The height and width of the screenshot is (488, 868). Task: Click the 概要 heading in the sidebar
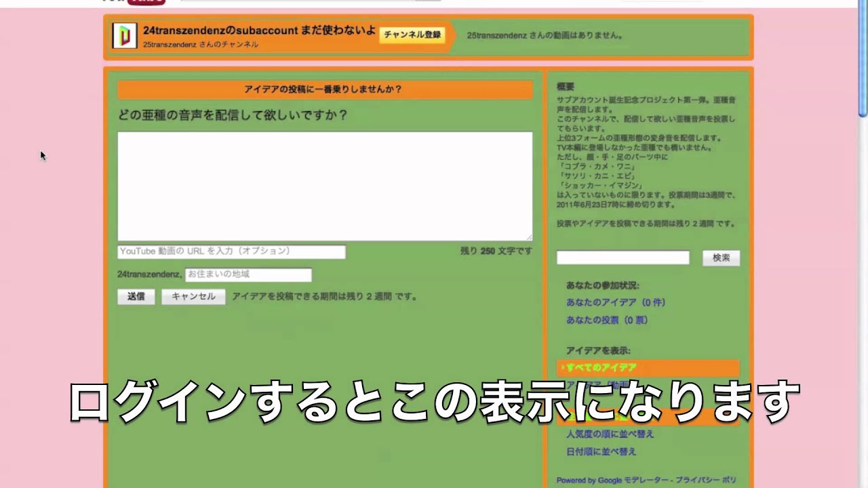click(x=566, y=87)
